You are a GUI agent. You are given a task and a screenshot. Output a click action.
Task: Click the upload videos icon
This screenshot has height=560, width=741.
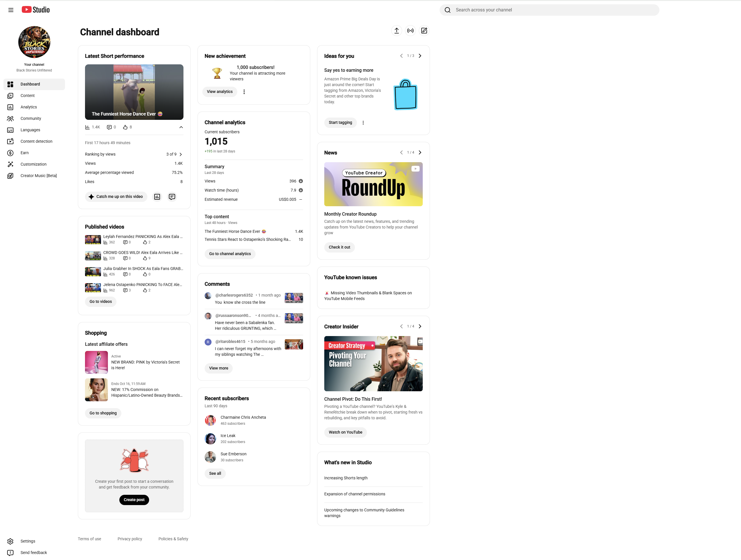396,31
